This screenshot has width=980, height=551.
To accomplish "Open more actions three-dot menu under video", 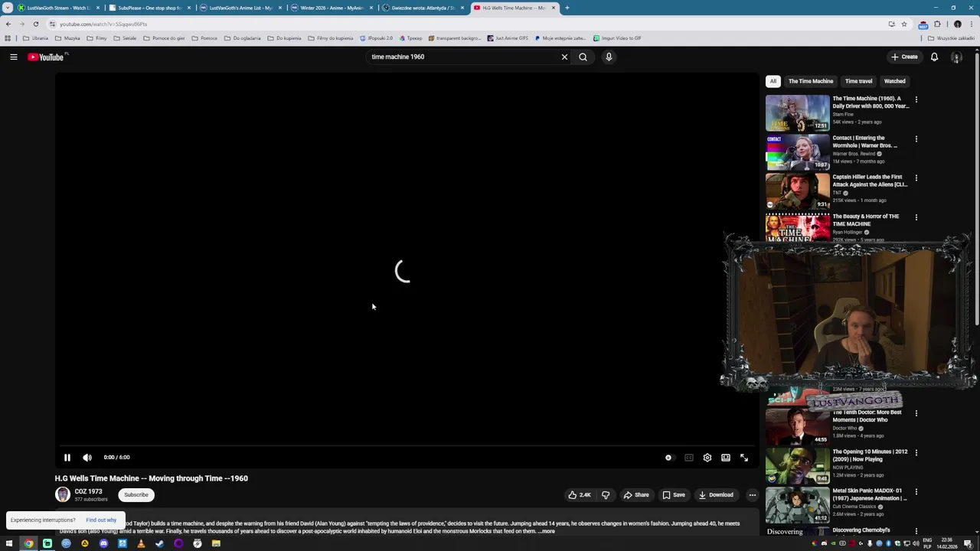I will coord(752,495).
